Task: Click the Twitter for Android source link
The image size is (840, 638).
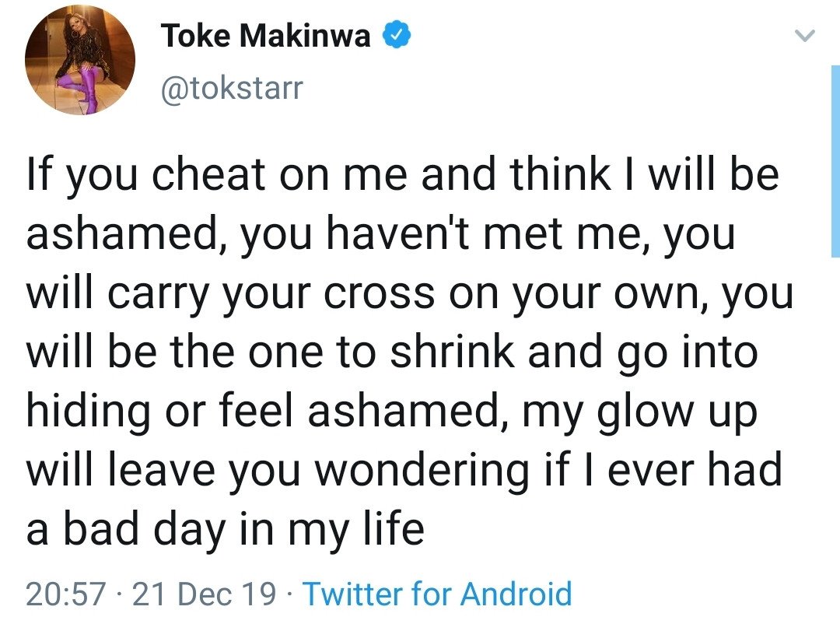Action: point(438,594)
